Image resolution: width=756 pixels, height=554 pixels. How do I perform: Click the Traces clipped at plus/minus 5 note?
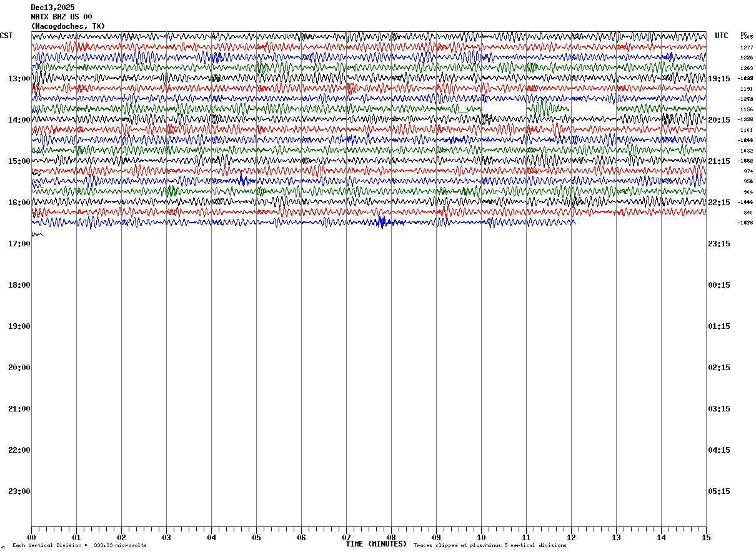tap(490, 546)
